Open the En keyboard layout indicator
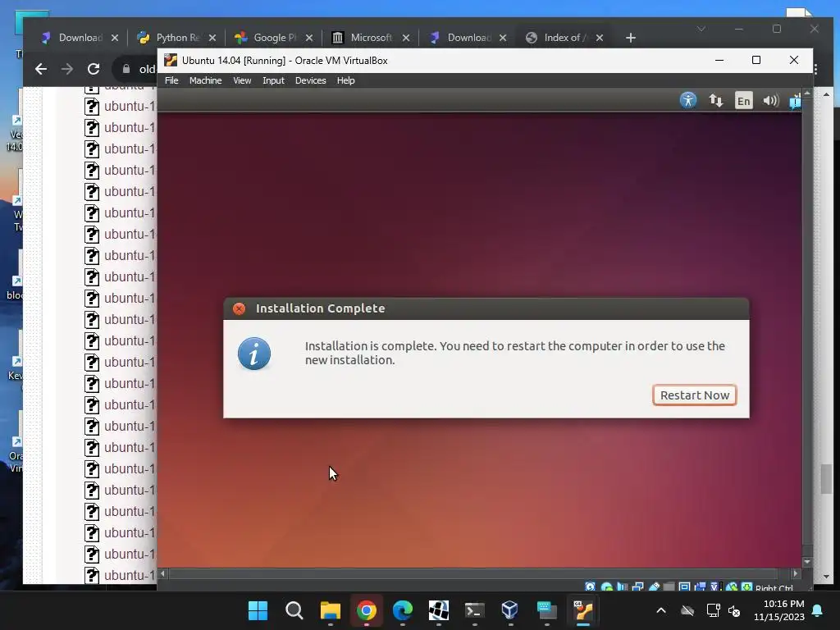The height and width of the screenshot is (630, 840). (743, 100)
